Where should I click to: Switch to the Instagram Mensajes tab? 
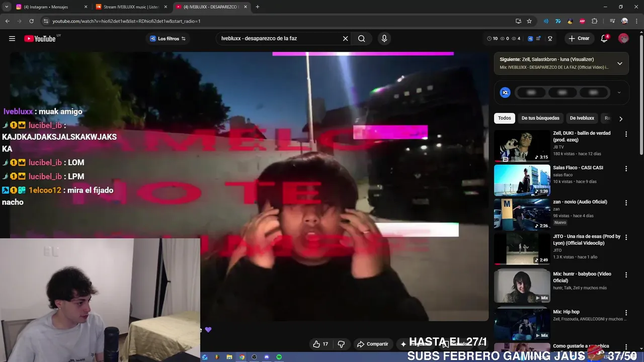(45, 7)
